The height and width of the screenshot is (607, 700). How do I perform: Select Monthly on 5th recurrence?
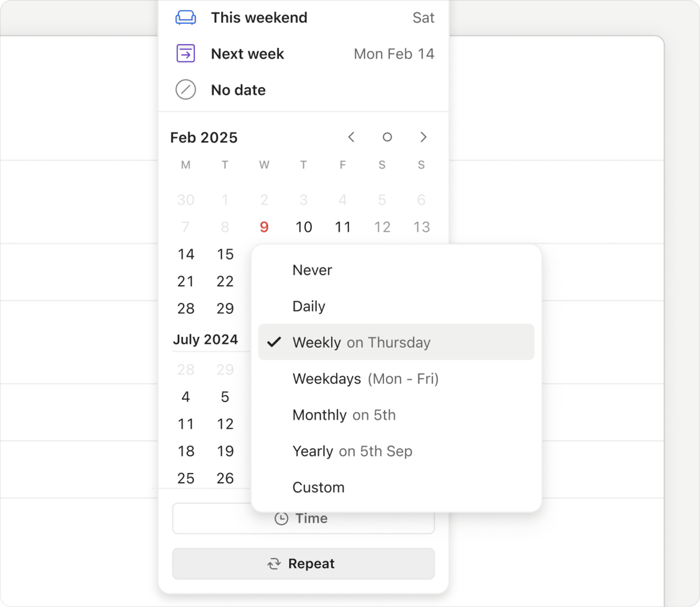344,415
